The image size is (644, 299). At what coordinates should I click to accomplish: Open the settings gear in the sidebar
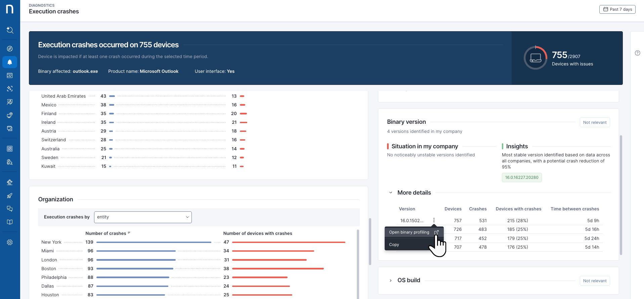click(x=10, y=242)
